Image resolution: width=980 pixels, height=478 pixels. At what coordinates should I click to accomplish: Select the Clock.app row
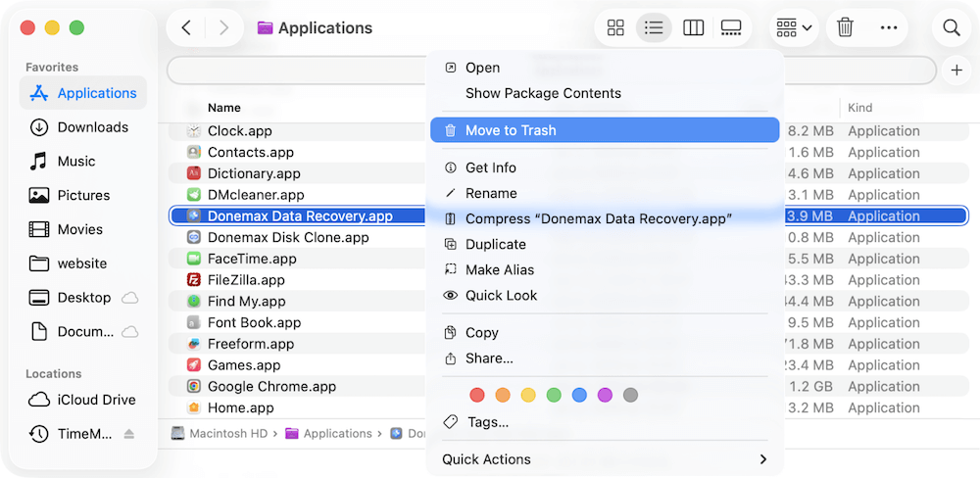tap(567, 131)
